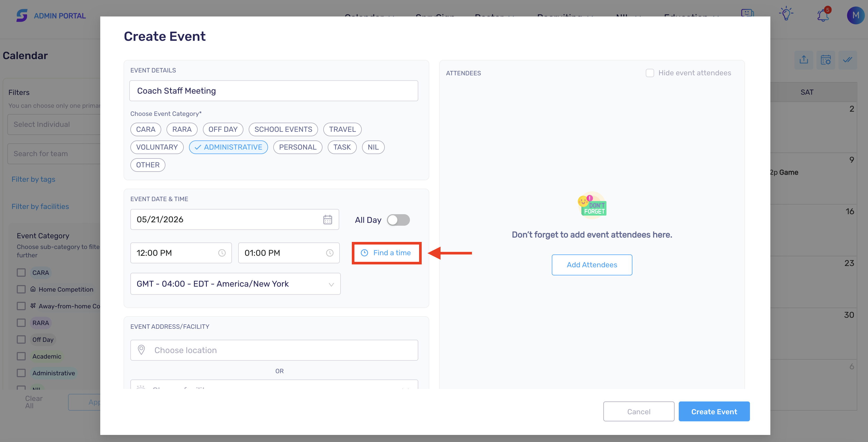868x442 pixels.
Task: Deselect the ADMINISTRATIVE category chip
Action: pyautogui.click(x=229, y=147)
